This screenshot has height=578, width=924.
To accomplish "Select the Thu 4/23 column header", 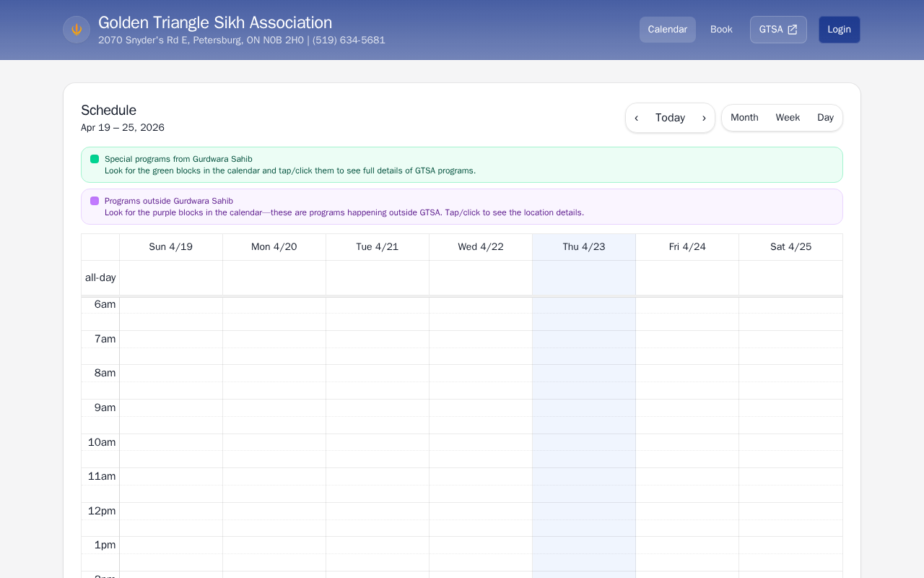I will (x=584, y=247).
